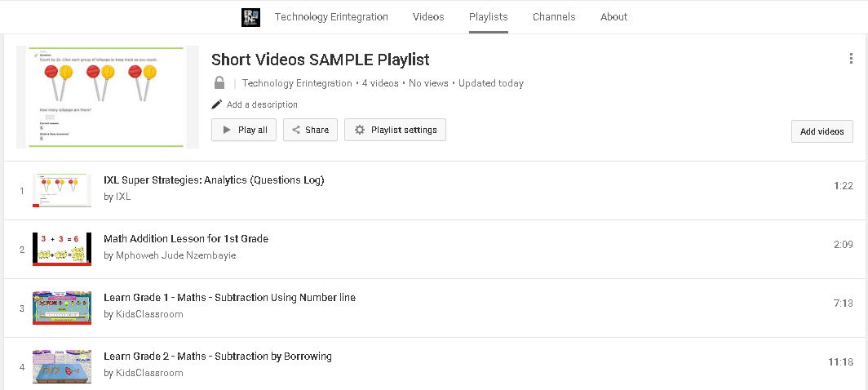Open the Technology Erintegration channel home tab
This screenshot has width=868, height=390.
click(x=331, y=16)
